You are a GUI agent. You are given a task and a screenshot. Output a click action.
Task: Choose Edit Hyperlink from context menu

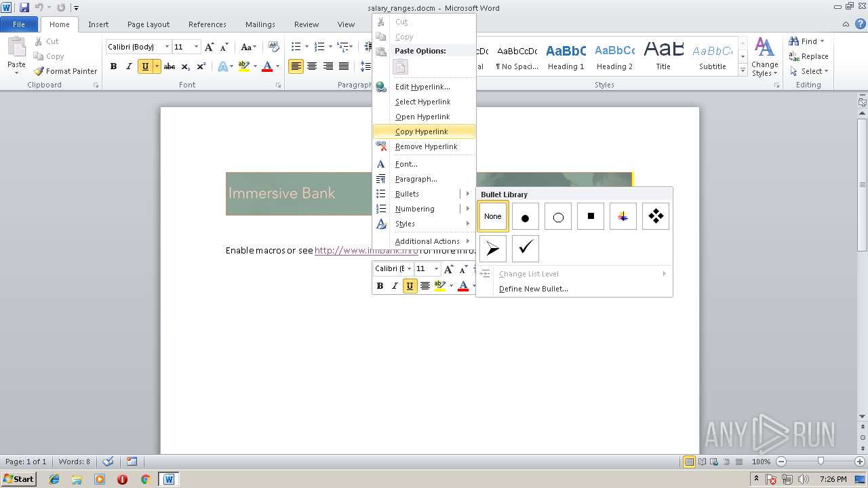(424, 87)
